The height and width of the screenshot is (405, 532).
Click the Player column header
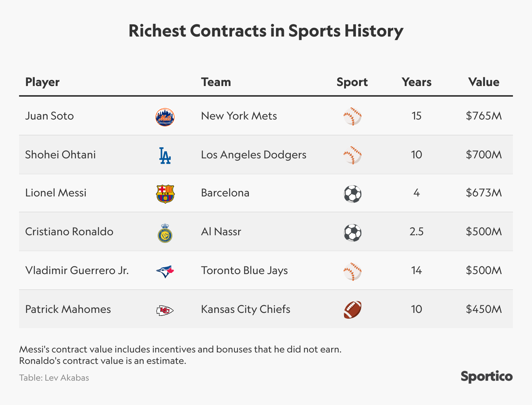[42, 82]
